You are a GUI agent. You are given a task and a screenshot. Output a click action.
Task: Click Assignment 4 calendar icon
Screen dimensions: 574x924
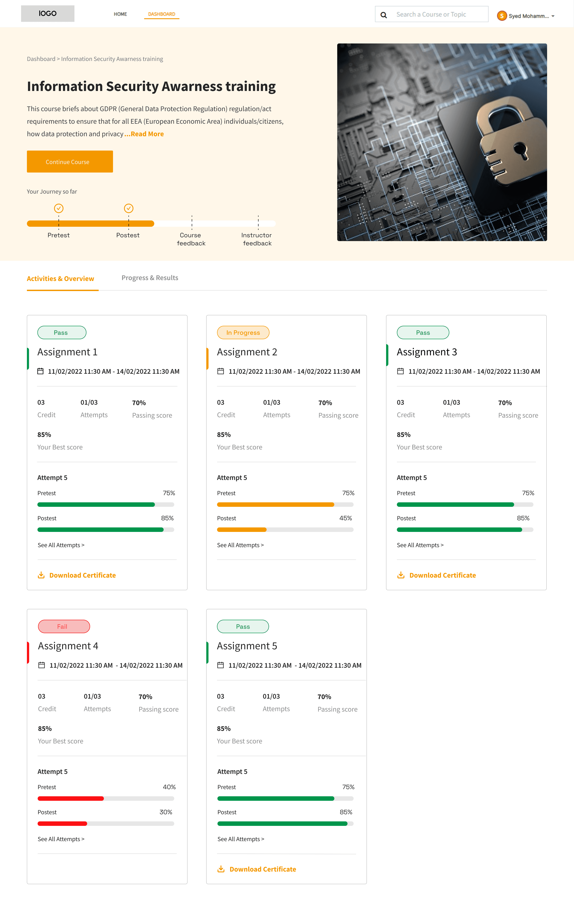(42, 665)
